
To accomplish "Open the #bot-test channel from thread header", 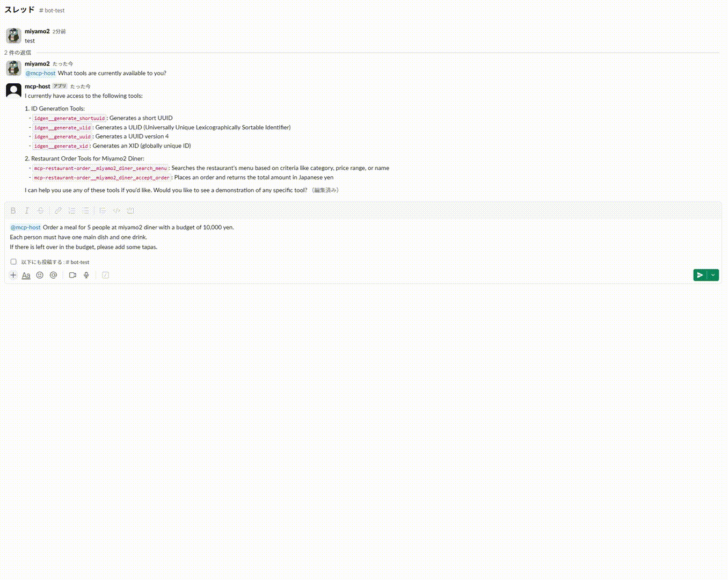I will (x=52, y=11).
